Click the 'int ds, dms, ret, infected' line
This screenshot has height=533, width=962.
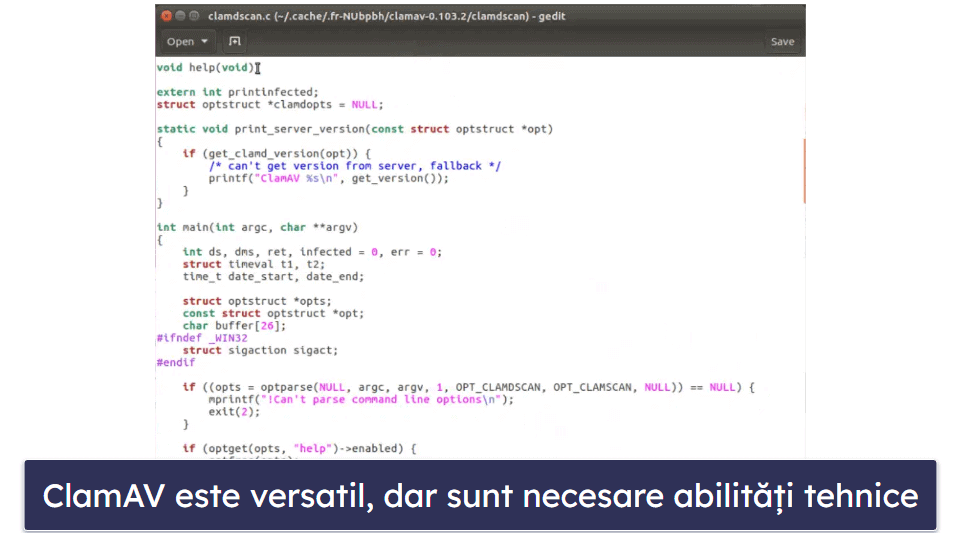coord(312,251)
